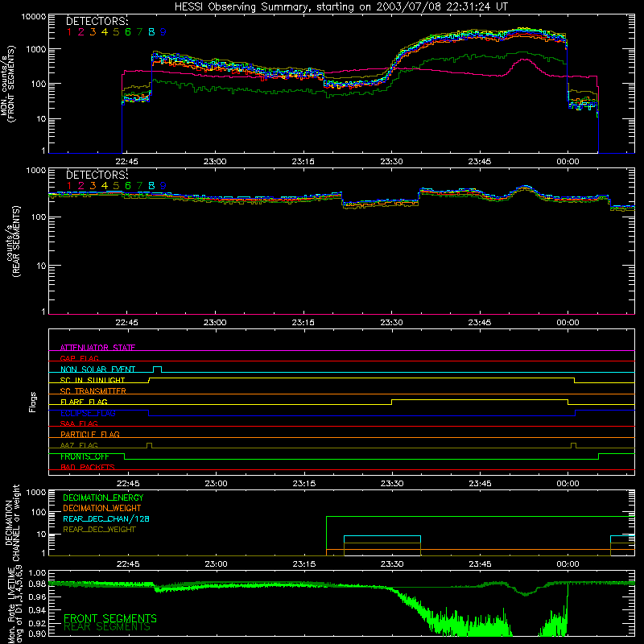Click REAR SEGMENTS legend in livetime panel

coord(107,627)
